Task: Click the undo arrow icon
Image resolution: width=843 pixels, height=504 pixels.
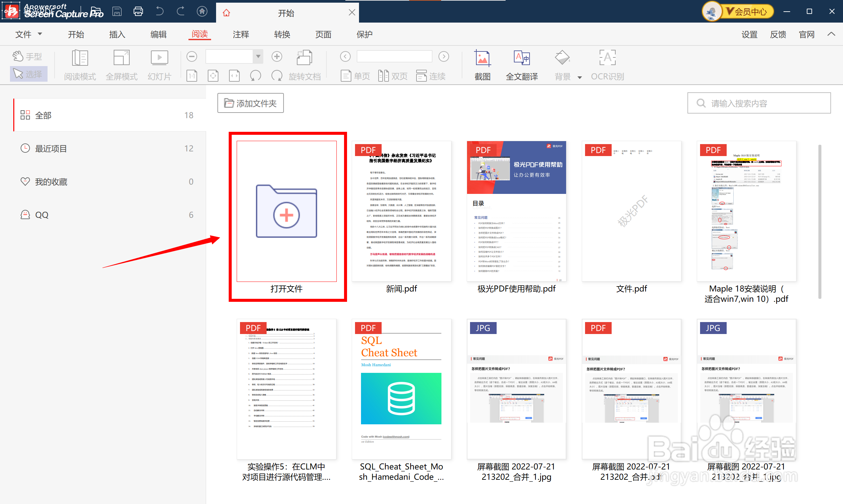Action: 160,12
